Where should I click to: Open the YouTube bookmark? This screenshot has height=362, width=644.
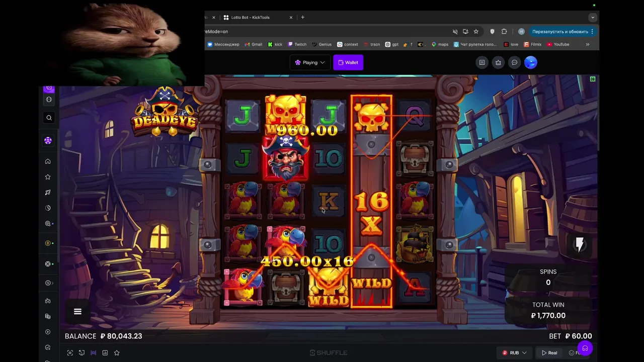(x=558, y=44)
